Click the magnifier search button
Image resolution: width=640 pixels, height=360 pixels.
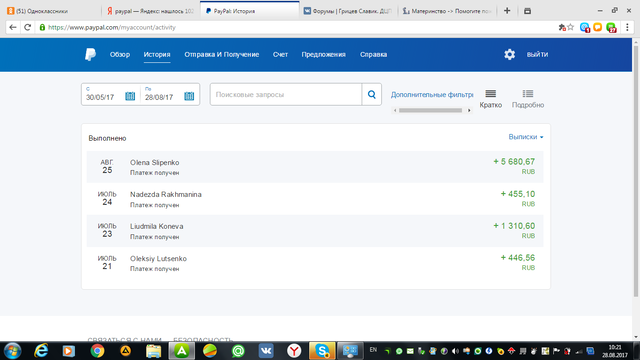pos(371,94)
